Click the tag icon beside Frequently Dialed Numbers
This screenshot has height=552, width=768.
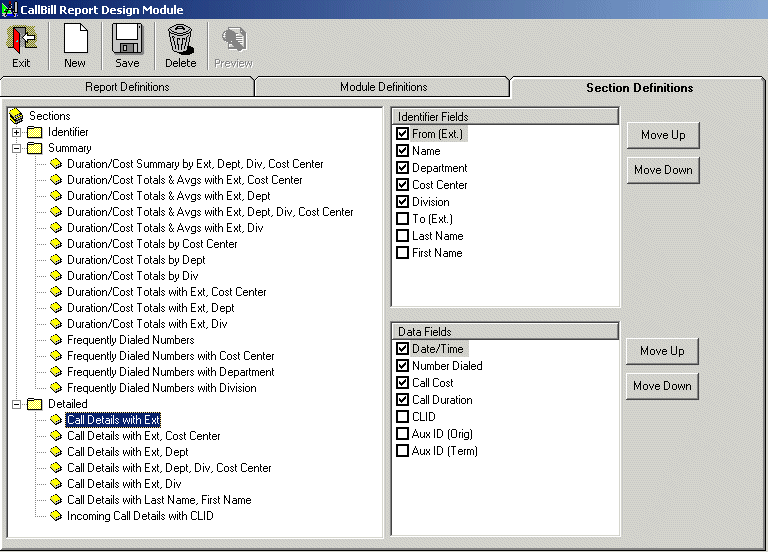(56, 340)
